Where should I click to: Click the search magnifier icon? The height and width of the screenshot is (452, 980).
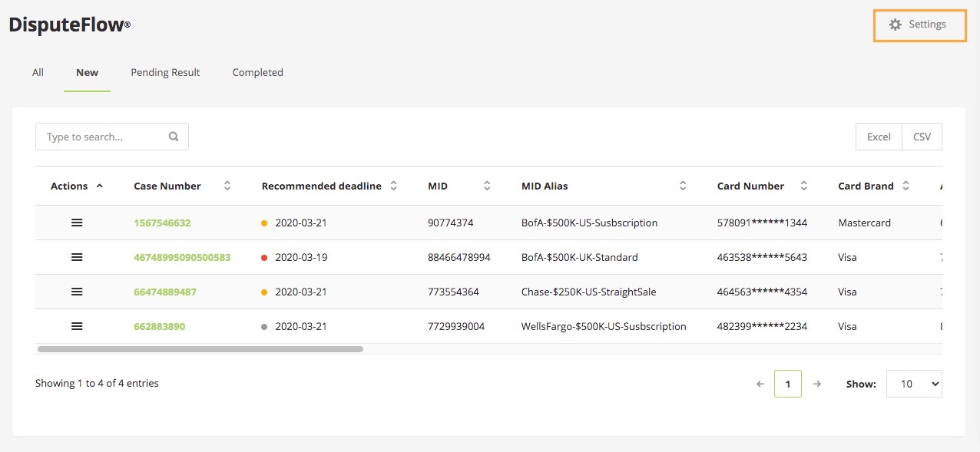click(x=174, y=136)
